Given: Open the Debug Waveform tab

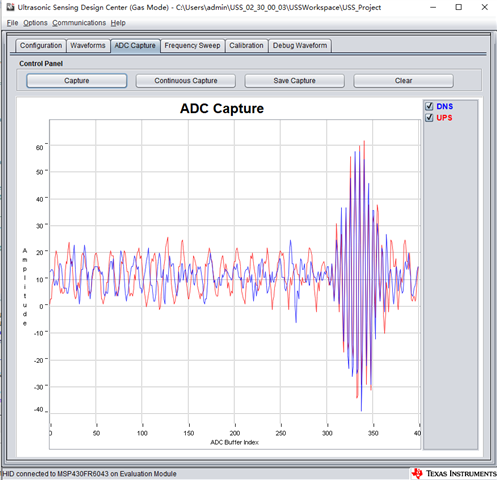Looking at the screenshot, I should (300, 46).
